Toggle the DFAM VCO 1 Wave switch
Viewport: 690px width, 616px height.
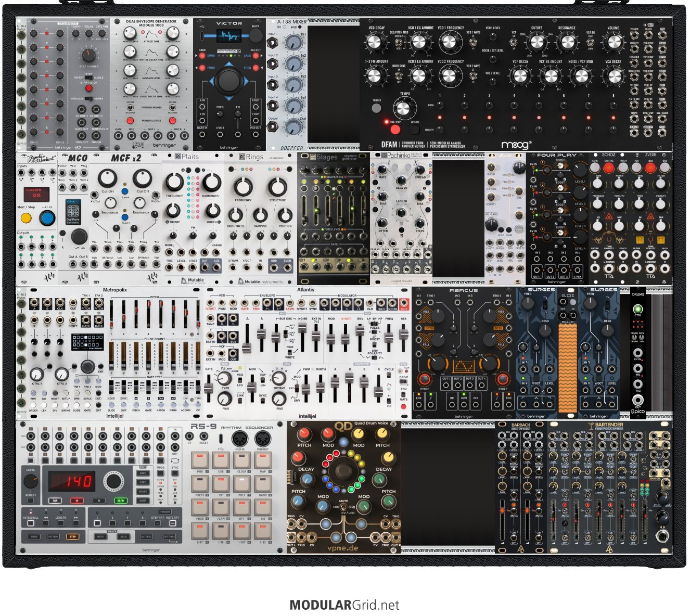473,43
